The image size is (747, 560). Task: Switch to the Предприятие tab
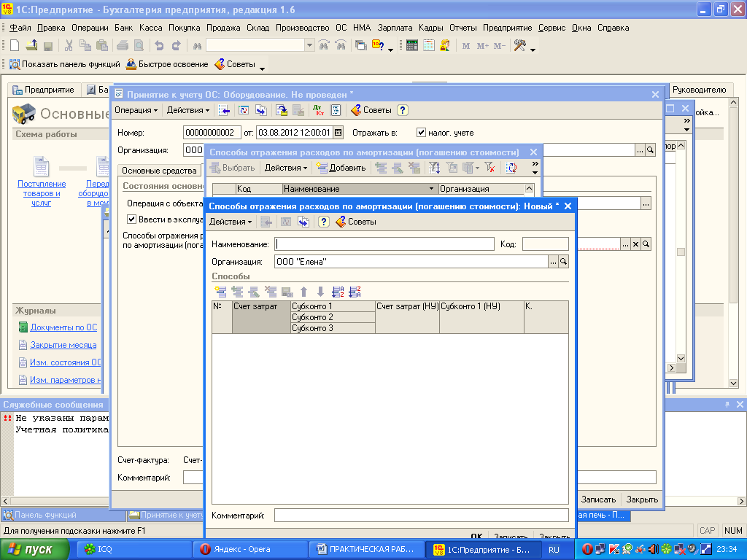[43, 90]
